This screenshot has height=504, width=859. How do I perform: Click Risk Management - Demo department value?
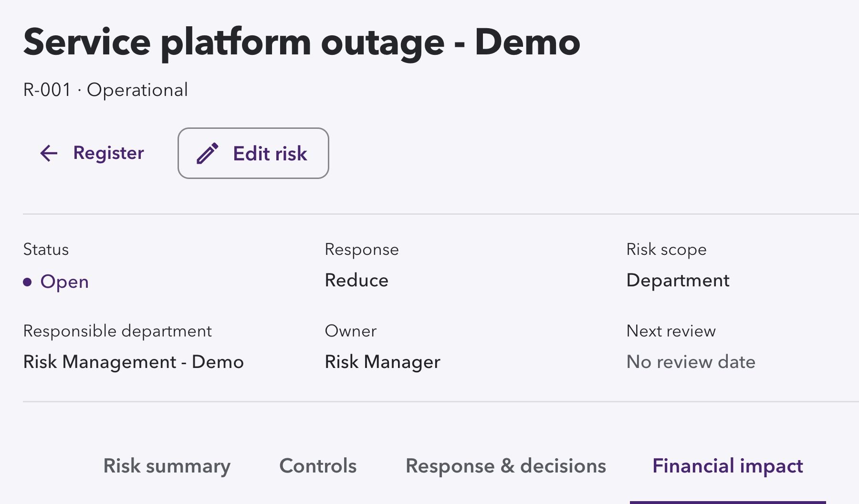tap(133, 362)
